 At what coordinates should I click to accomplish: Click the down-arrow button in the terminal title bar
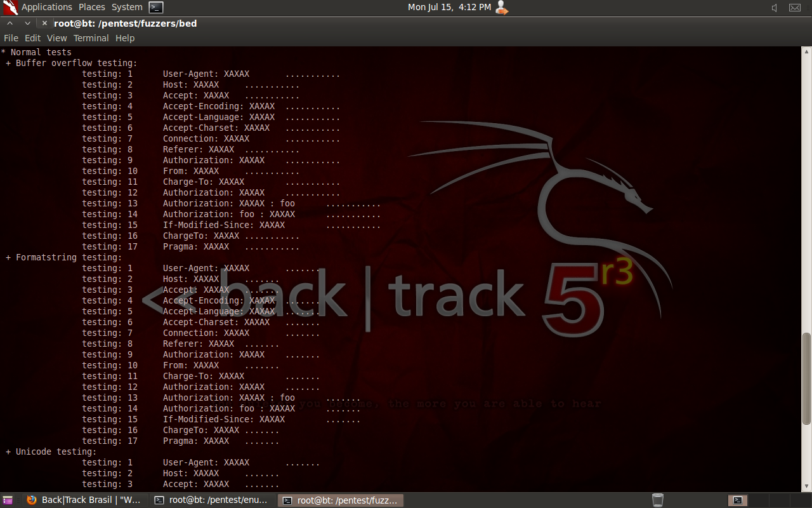coord(27,23)
